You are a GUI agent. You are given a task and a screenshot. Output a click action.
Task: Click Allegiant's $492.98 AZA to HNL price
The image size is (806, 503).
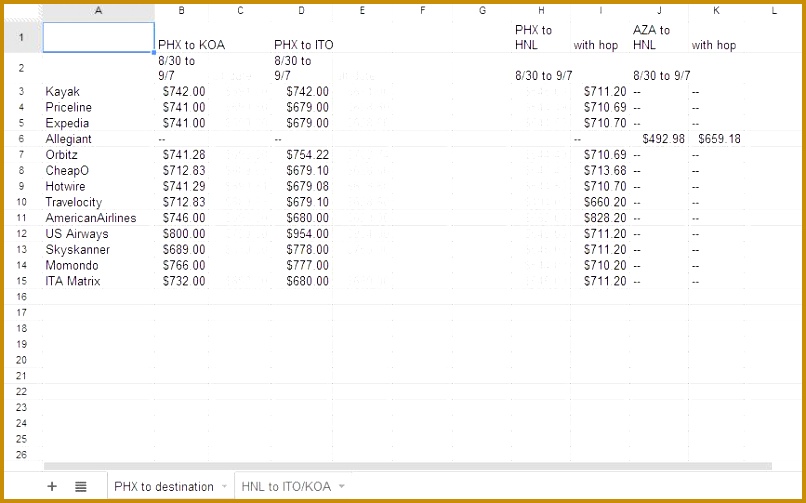click(663, 139)
